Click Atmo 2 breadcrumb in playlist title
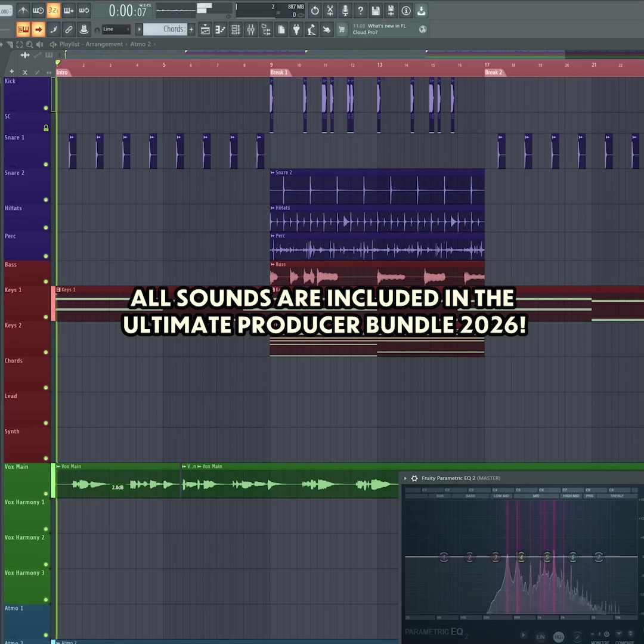This screenshot has width=644, height=644. pos(141,44)
